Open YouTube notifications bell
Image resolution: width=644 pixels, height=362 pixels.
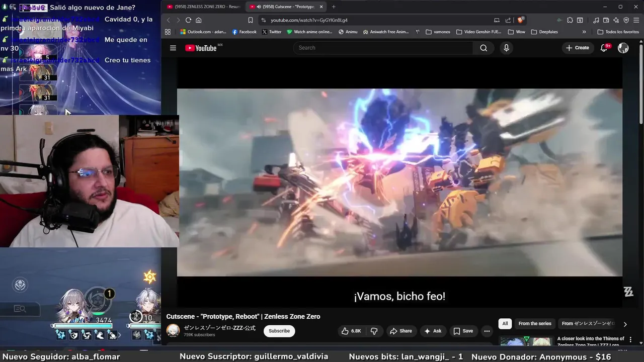click(604, 48)
